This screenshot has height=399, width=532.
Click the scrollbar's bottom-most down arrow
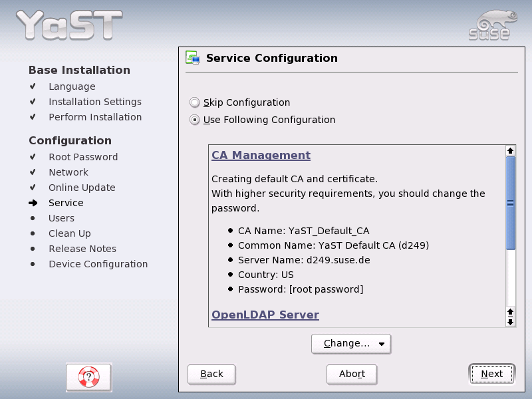pos(511,322)
